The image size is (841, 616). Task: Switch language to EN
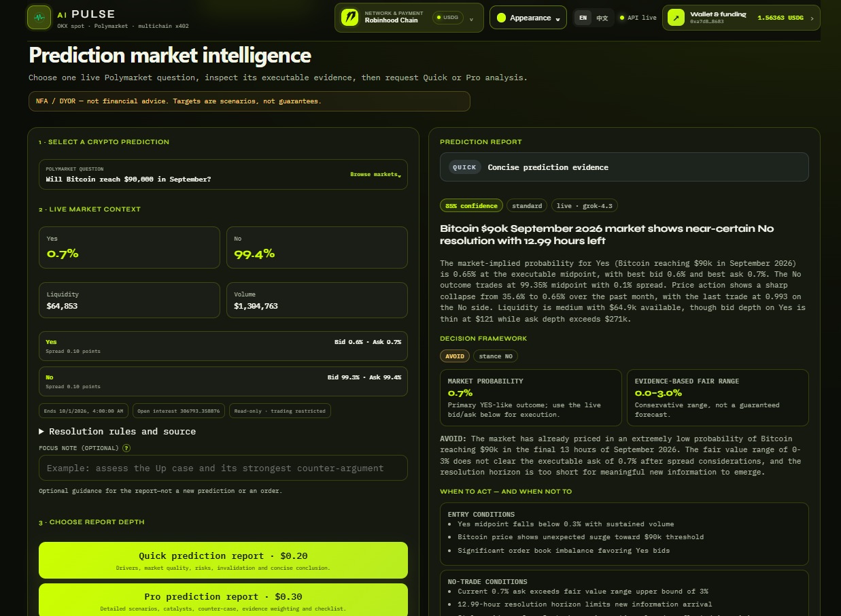tap(583, 18)
